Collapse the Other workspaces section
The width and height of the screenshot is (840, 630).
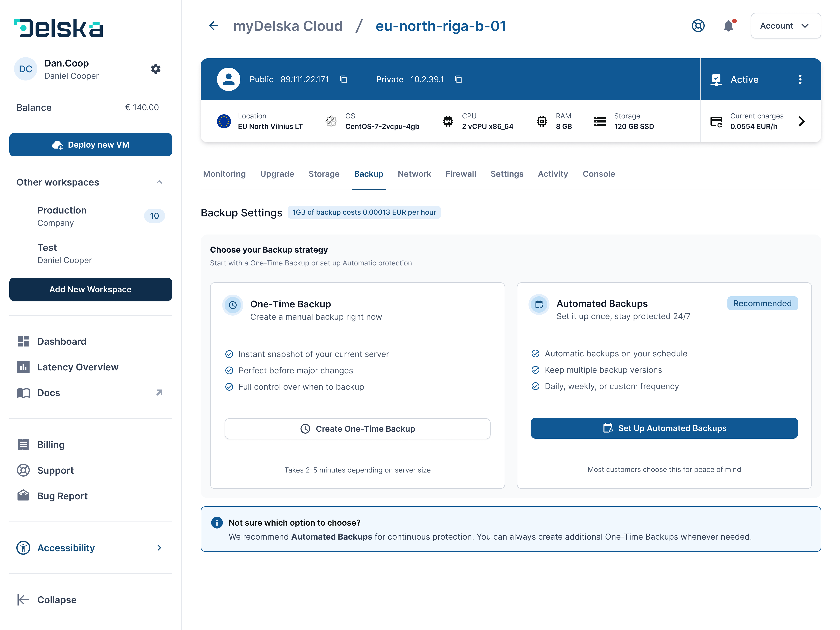click(x=159, y=182)
